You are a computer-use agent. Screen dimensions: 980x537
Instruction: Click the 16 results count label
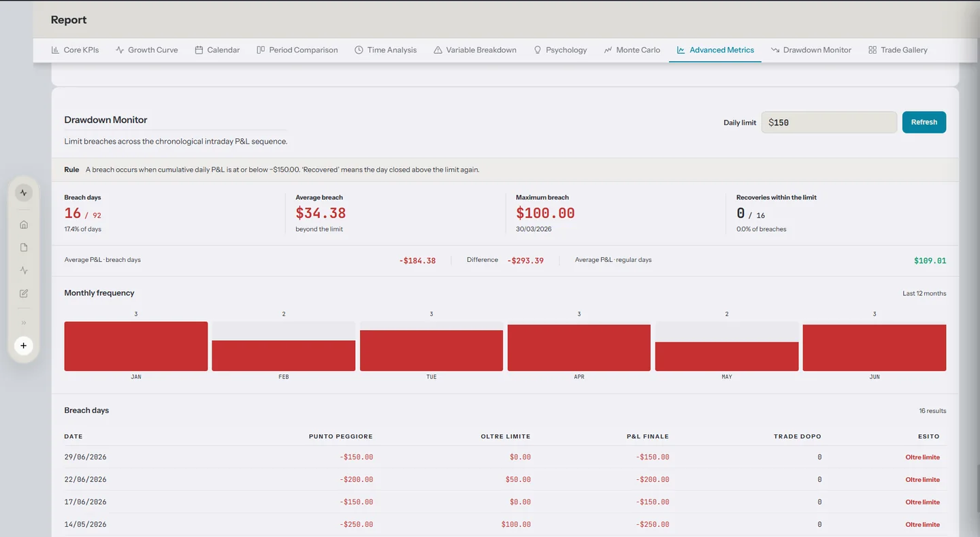(x=932, y=411)
